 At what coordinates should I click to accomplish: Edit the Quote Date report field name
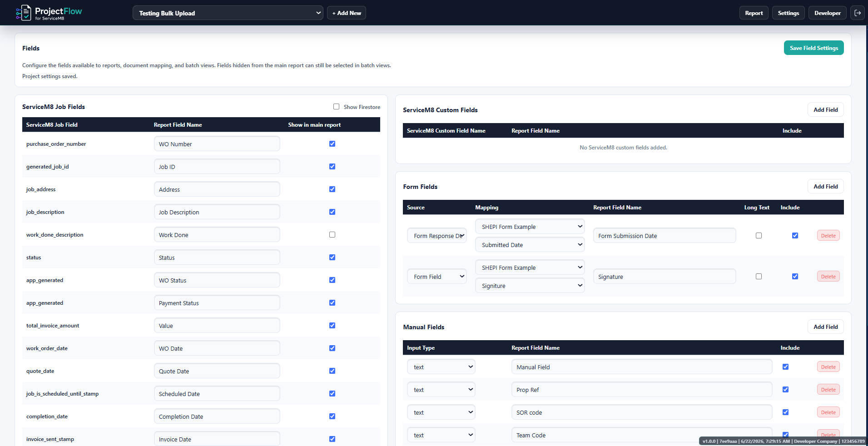point(217,371)
